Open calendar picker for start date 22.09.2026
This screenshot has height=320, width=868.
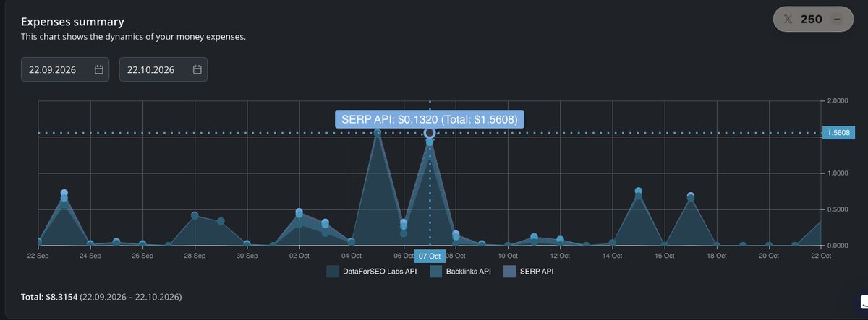pyautogui.click(x=99, y=69)
